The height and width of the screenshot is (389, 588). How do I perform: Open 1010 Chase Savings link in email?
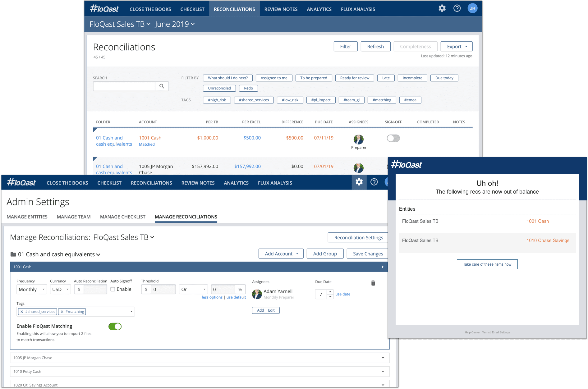548,240
